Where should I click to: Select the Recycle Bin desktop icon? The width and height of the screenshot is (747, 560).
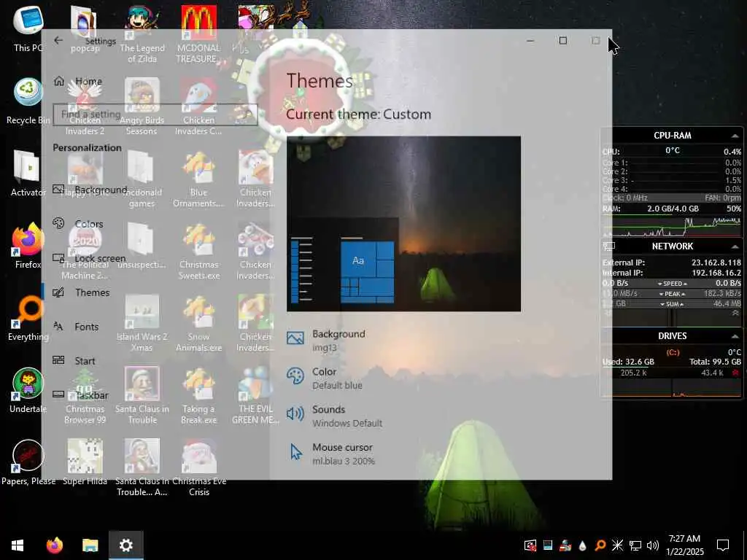(x=28, y=101)
